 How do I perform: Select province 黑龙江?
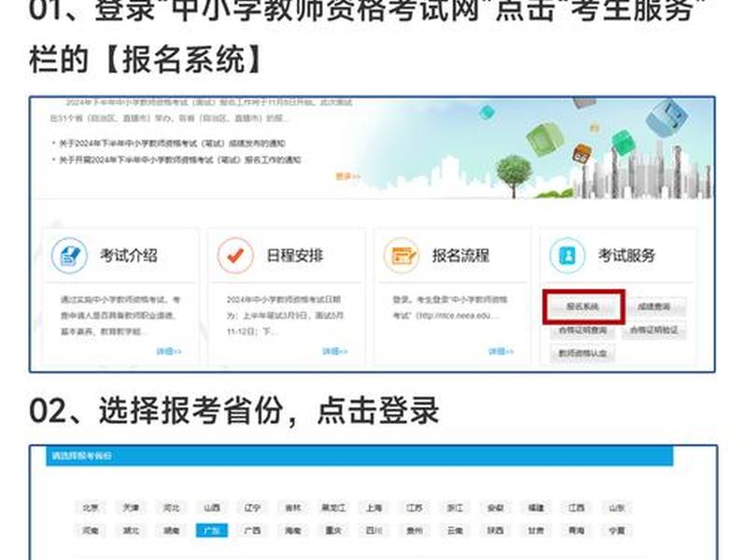click(333, 508)
